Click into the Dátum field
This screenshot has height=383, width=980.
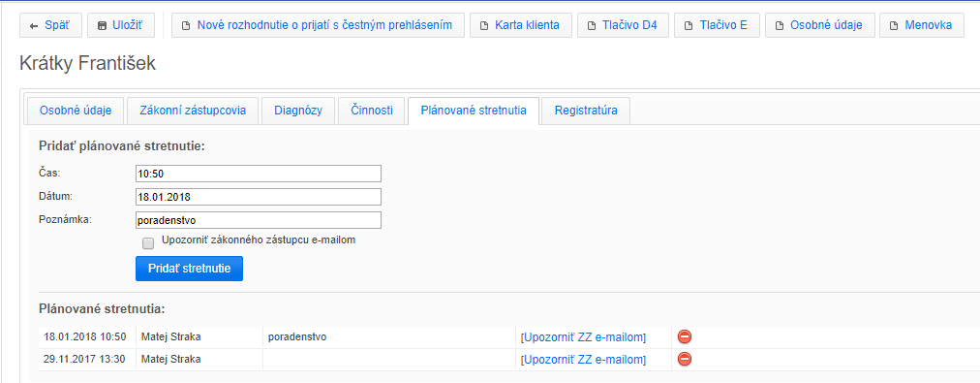click(259, 197)
